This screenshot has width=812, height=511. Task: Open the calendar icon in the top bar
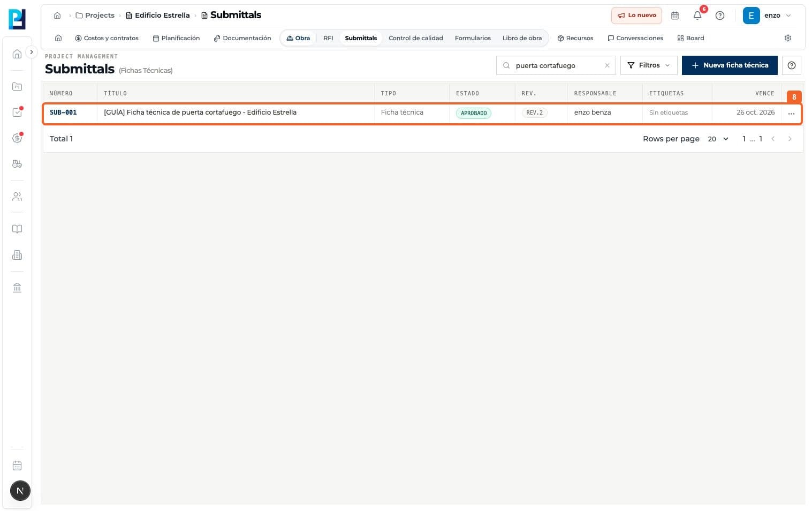pos(675,16)
